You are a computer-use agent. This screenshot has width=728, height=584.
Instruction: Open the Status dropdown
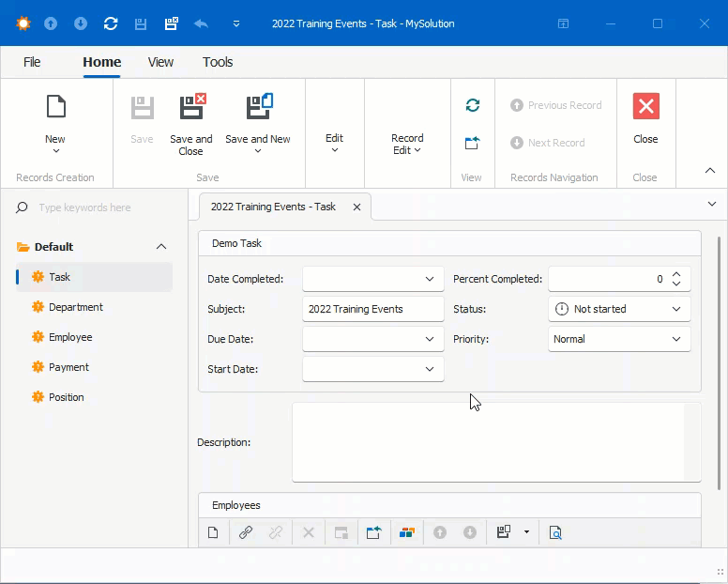[x=676, y=309]
